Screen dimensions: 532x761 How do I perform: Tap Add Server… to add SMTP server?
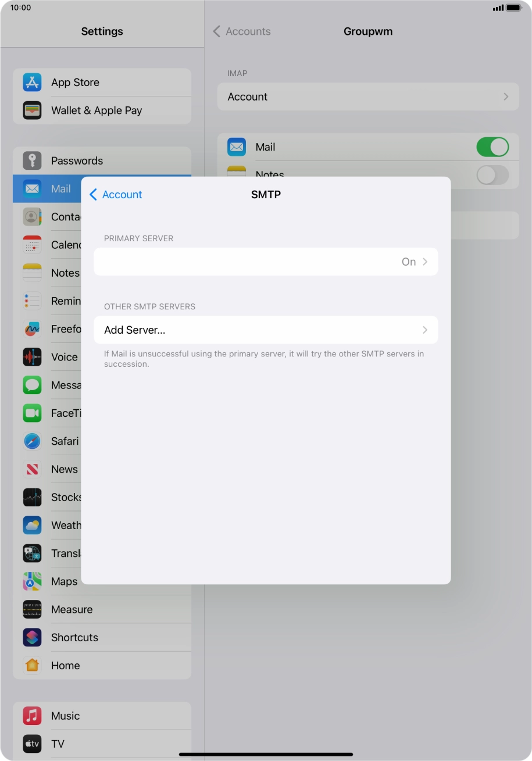pos(135,330)
